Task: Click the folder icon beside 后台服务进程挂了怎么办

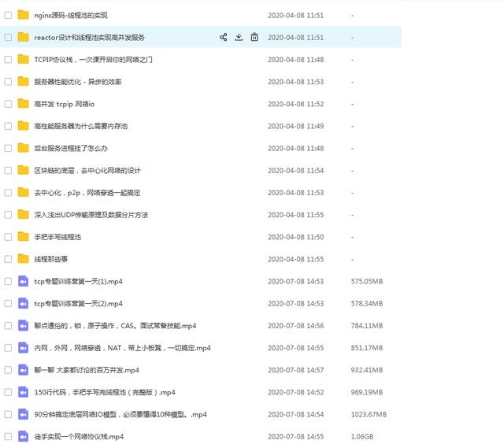Action: tap(23, 148)
